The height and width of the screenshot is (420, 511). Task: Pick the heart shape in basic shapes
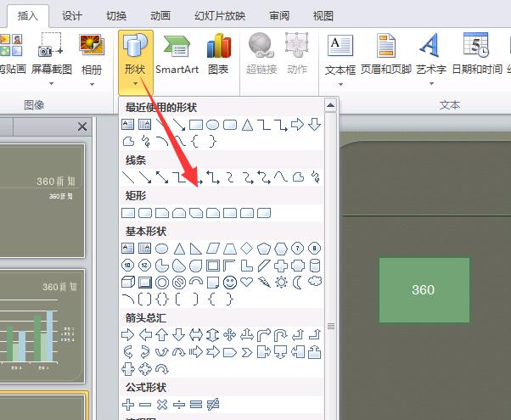(x=246, y=282)
